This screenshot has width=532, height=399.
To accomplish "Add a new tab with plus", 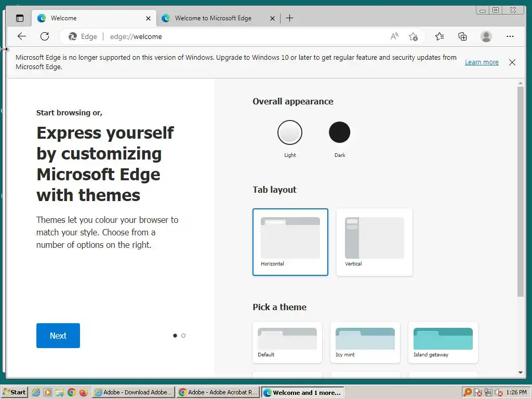I will (289, 18).
